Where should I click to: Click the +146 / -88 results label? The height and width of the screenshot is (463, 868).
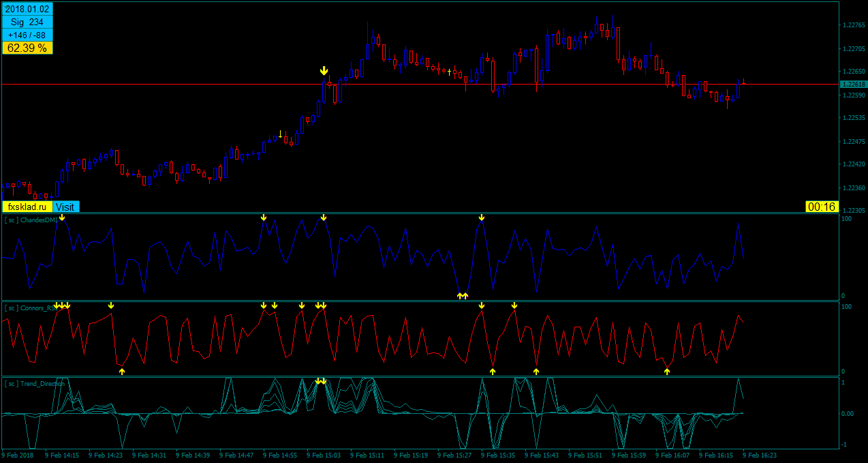point(27,35)
